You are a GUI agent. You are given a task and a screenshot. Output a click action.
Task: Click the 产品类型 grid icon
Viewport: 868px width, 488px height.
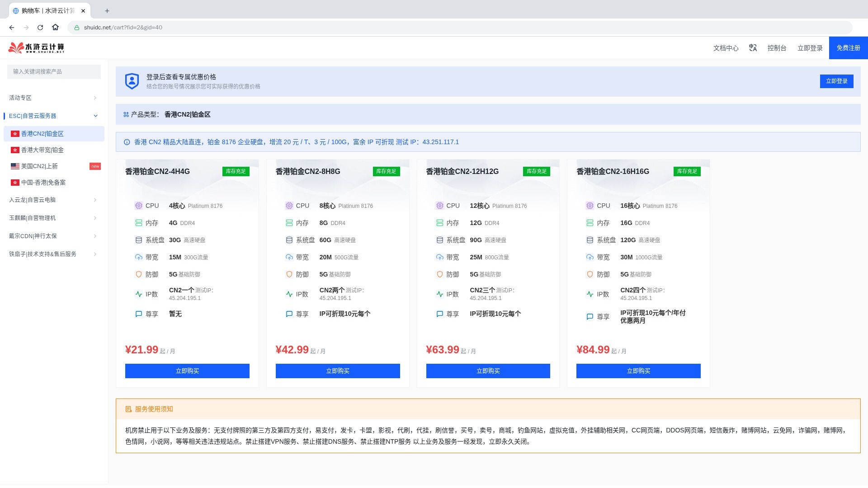126,115
